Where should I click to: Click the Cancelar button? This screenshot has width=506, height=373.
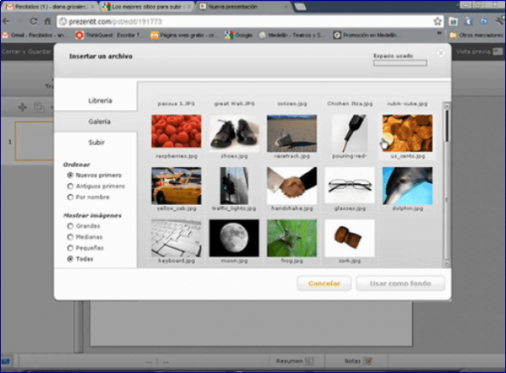point(324,283)
